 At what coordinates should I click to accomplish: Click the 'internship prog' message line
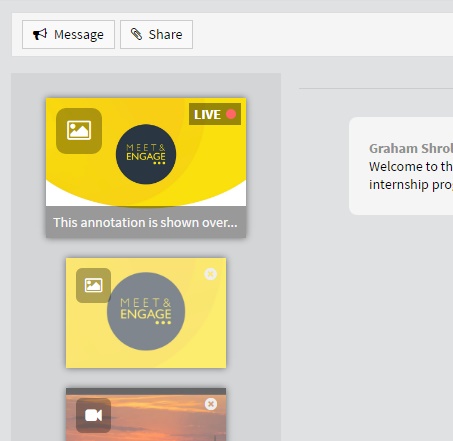411,184
